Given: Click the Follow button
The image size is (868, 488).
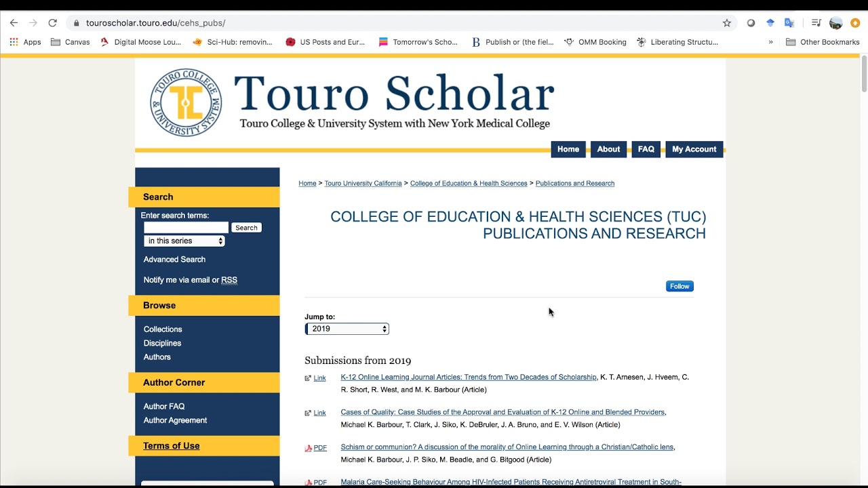Looking at the screenshot, I should [x=679, y=286].
